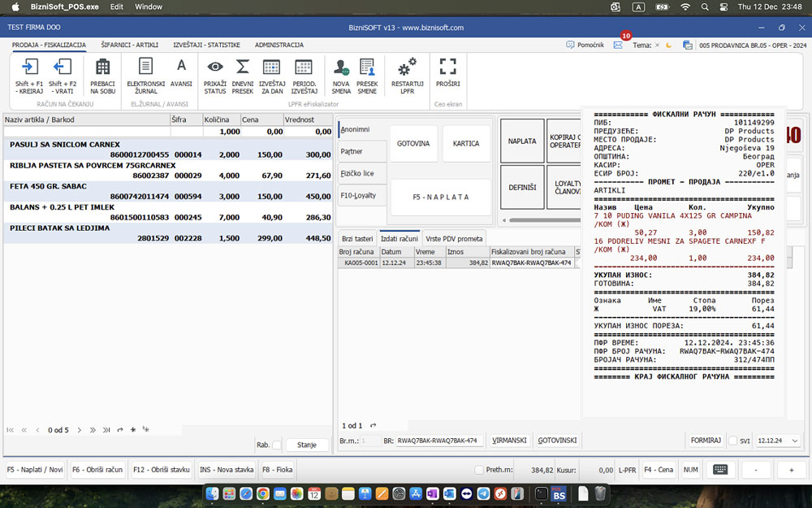Expand to full screen with Proširi
This screenshot has width=812, height=508.
tap(447, 67)
